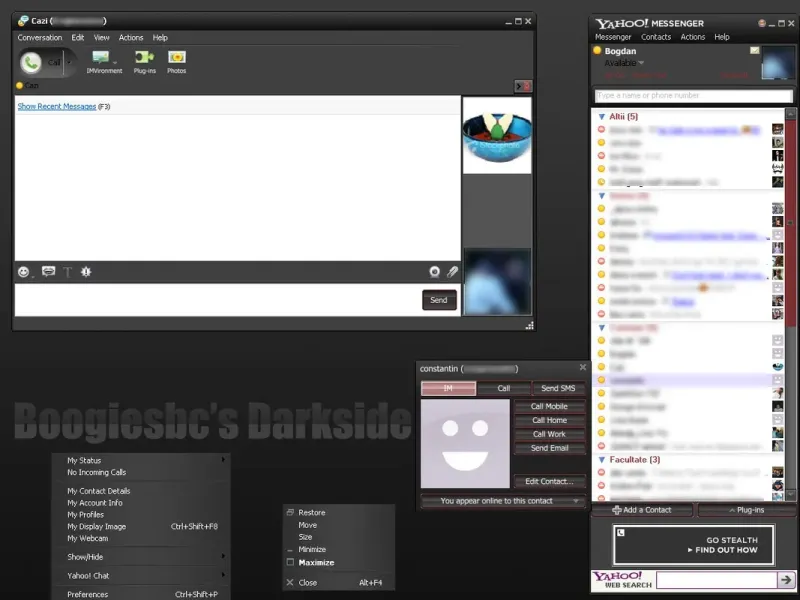The image size is (800, 600).
Task: Expand the Yahoo! Chat submenu
Action: (x=223, y=575)
